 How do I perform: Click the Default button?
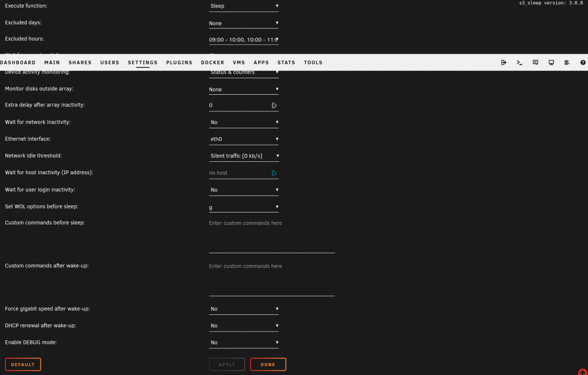[x=23, y=364]
